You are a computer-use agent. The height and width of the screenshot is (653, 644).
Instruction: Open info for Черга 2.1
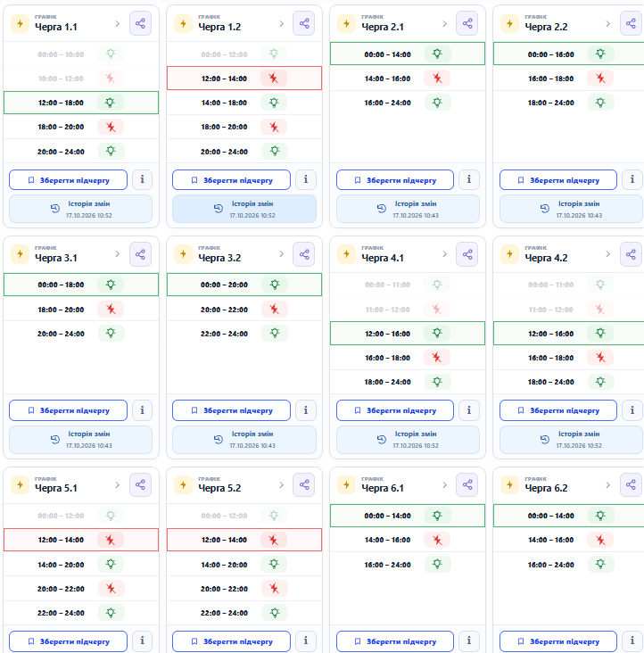pyautogui.click(x=469, y=180)
